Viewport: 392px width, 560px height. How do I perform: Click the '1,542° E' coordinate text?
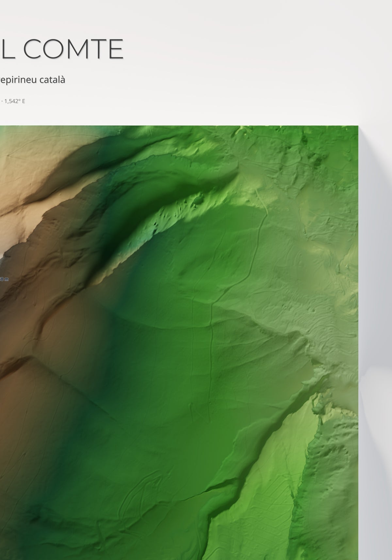point(15,101)
